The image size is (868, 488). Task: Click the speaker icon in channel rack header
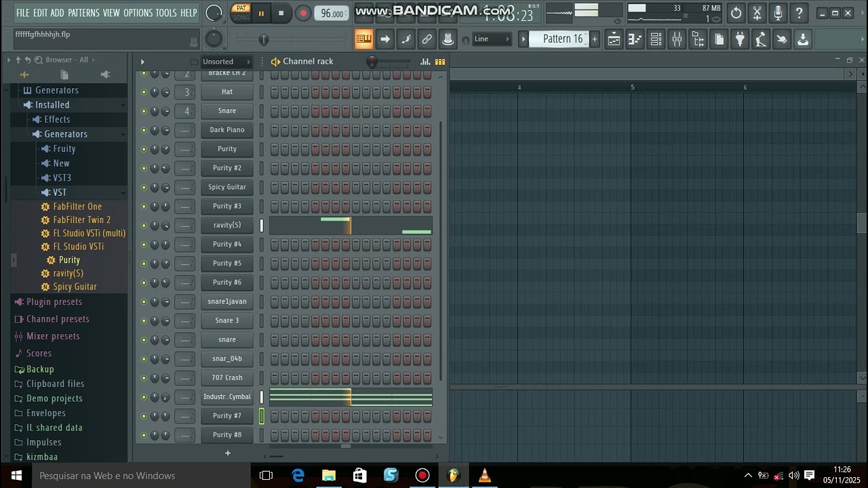[275, 62]
